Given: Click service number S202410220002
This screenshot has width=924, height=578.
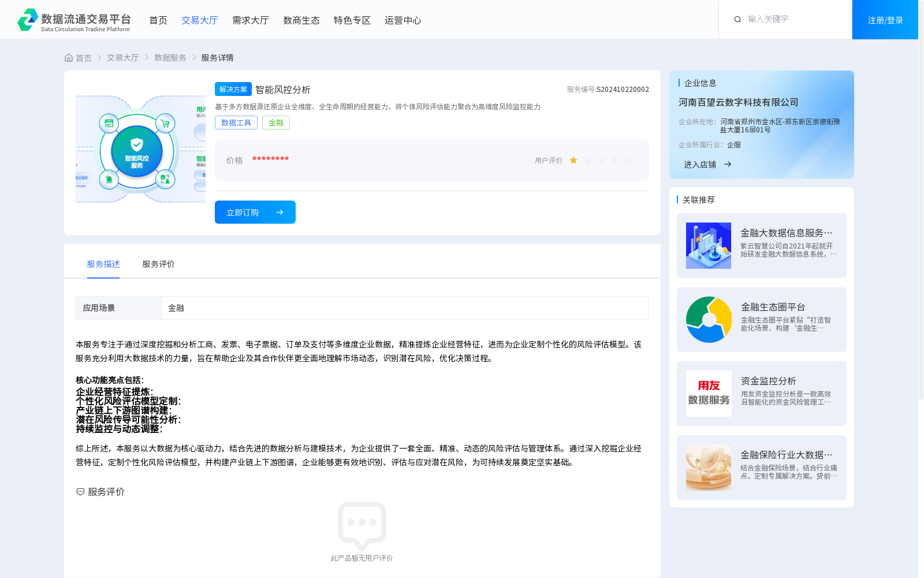Looking at the screenshot, I should 623,90.
